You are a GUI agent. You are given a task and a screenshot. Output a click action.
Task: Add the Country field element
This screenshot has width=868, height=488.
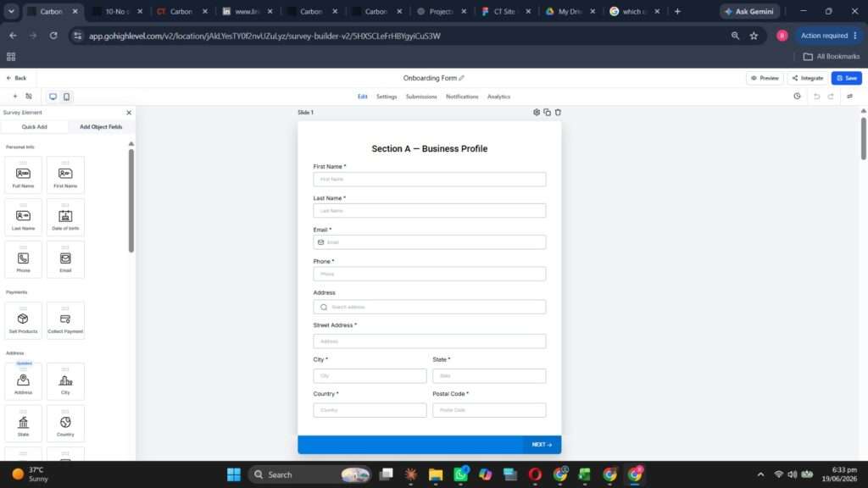tap(65, 424)
